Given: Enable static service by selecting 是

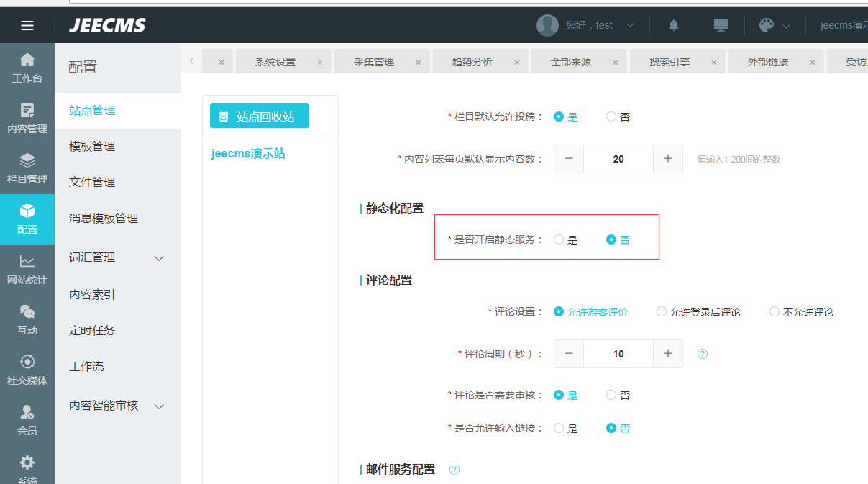Looking at the screenshot, I should (559, 240).
